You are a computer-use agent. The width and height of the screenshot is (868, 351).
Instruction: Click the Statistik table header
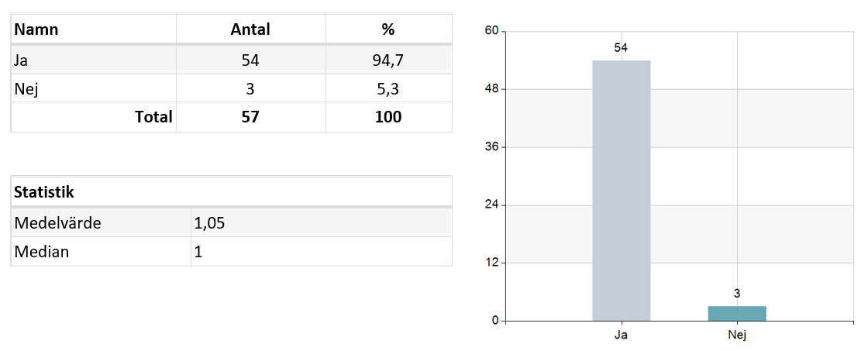(44, 191)
